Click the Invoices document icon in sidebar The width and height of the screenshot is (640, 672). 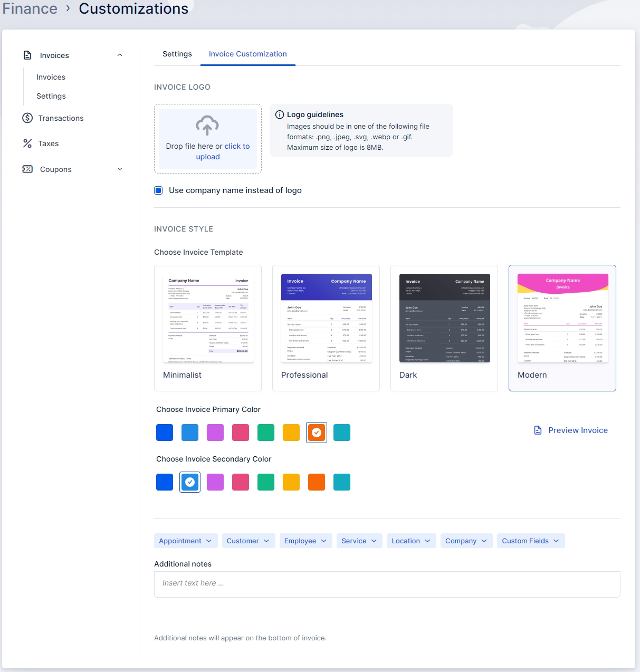(27, 55)
